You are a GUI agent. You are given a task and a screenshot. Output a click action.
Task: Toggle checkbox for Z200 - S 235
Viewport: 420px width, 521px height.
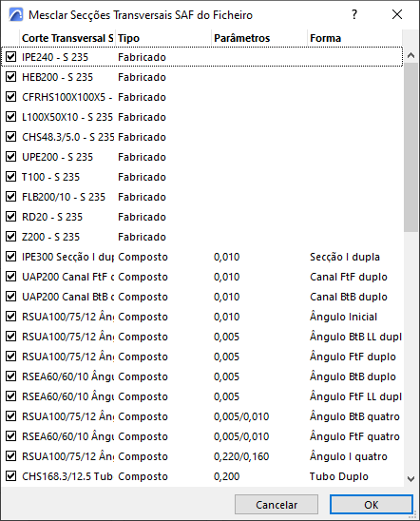(x=11, y=236)
